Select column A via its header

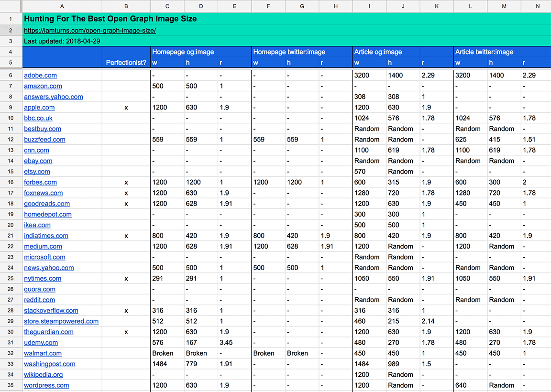pyautogui.click(x=62, y=6)
